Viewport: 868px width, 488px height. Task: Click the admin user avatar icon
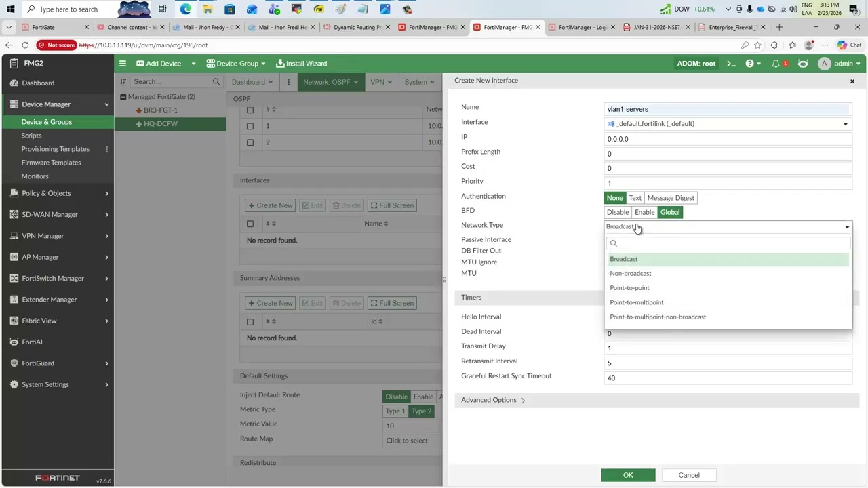pos(824,64)
